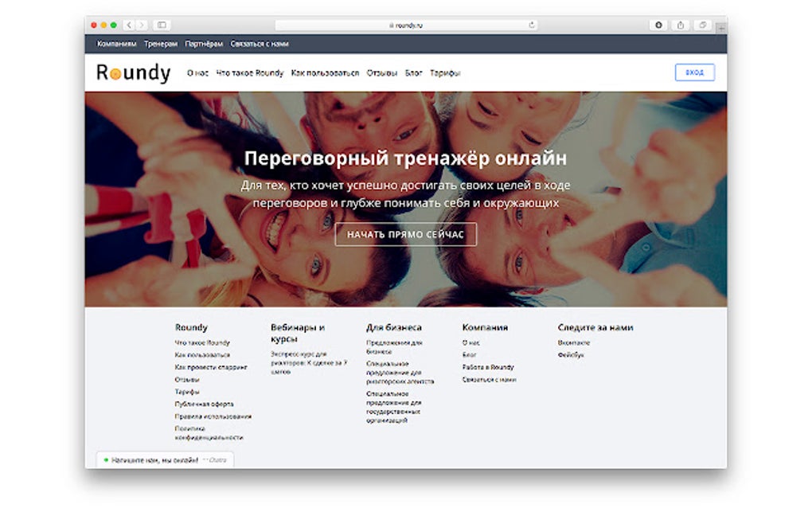Open special offer for государственных организаций

point(393,407)
